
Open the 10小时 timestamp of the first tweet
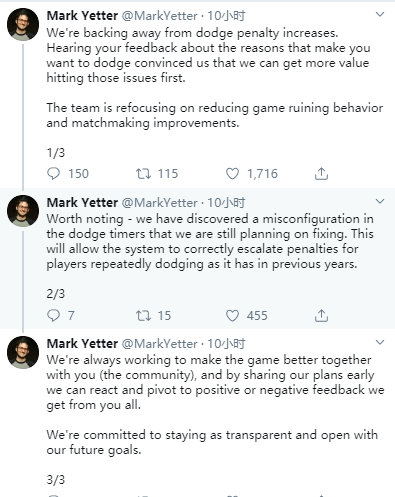tap(226, 16)
